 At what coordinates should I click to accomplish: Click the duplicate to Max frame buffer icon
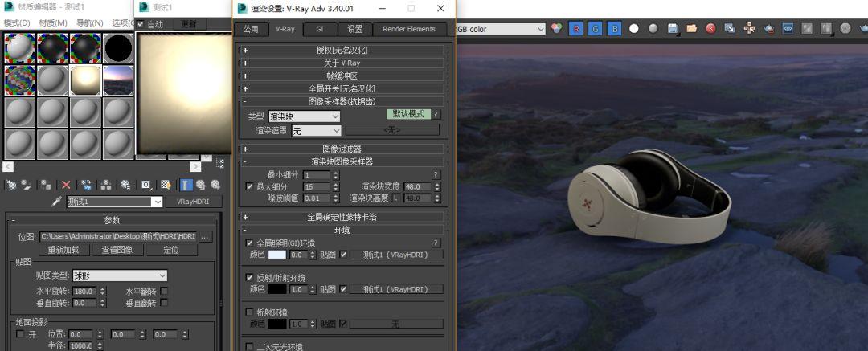point(730,29)
